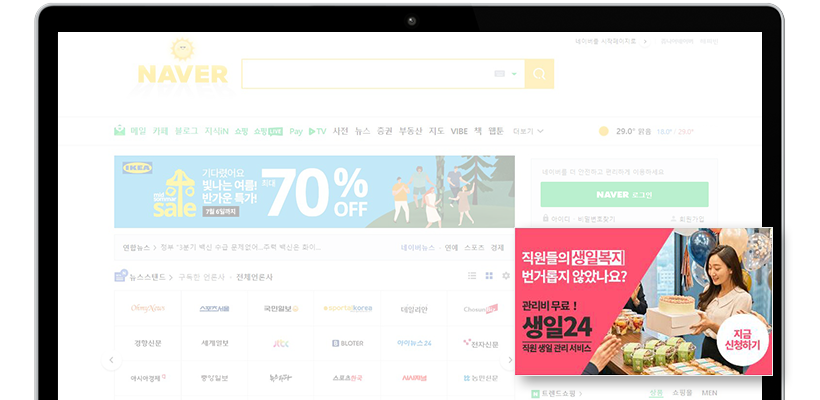Screen dimensions: 820x400
Task: Click the mail envelope icon
Action: point(120,131)
